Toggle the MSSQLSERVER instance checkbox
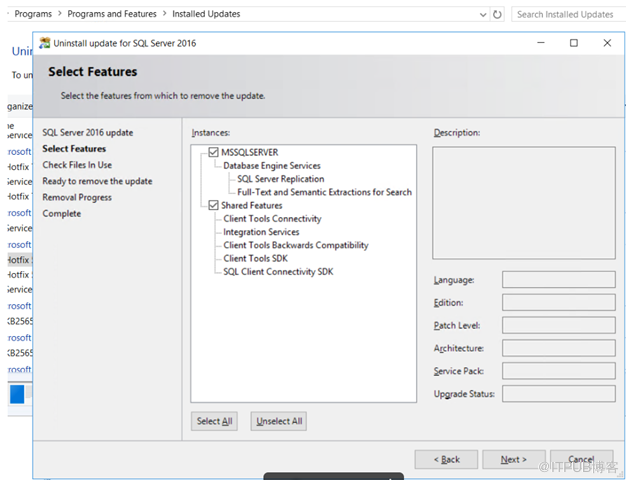Image resolution: width=628 pixels, height=482 pixels. click(x=213, y=152)
